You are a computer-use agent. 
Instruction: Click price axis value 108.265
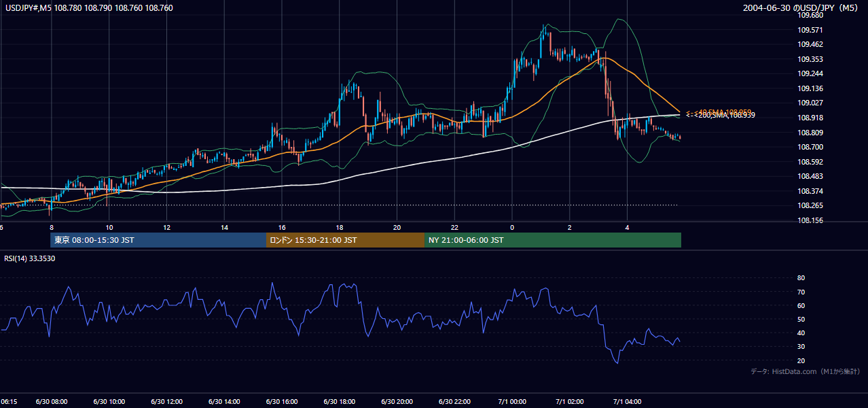tap(810, 206)
